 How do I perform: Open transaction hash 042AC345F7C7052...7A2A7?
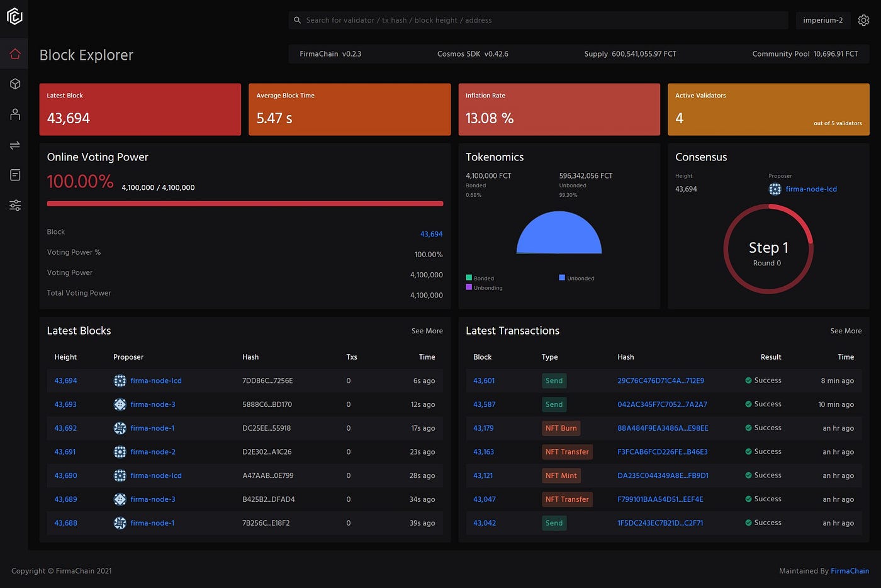point(662,404)
